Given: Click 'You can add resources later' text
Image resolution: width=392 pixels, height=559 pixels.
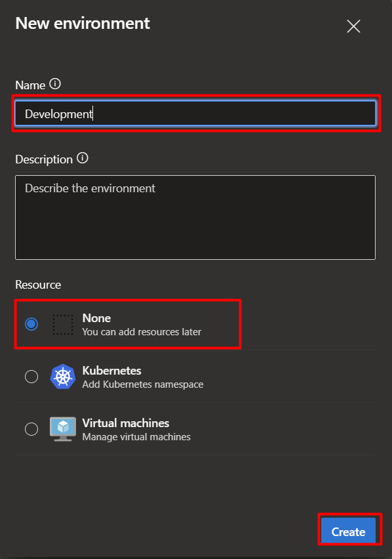Looking at the screenshot, I should pyautogui.click(x=142, y=332).
